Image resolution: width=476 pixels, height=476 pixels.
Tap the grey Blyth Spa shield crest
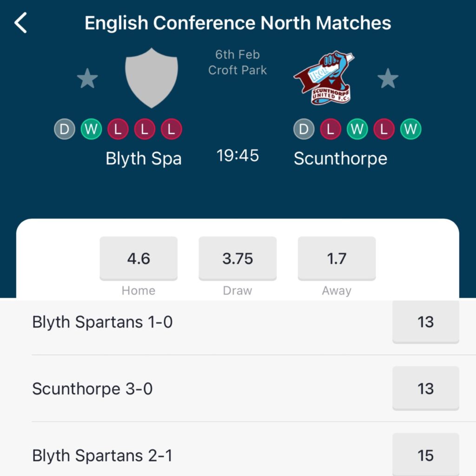point(152,78)
